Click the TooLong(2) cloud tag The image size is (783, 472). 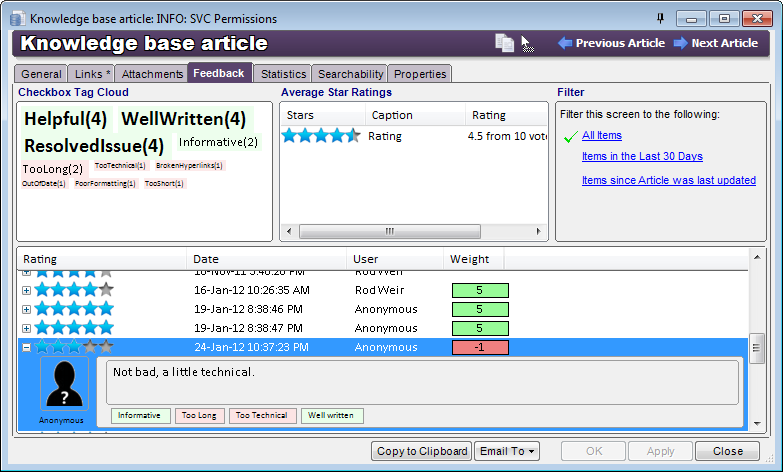(x=53, y=169)
